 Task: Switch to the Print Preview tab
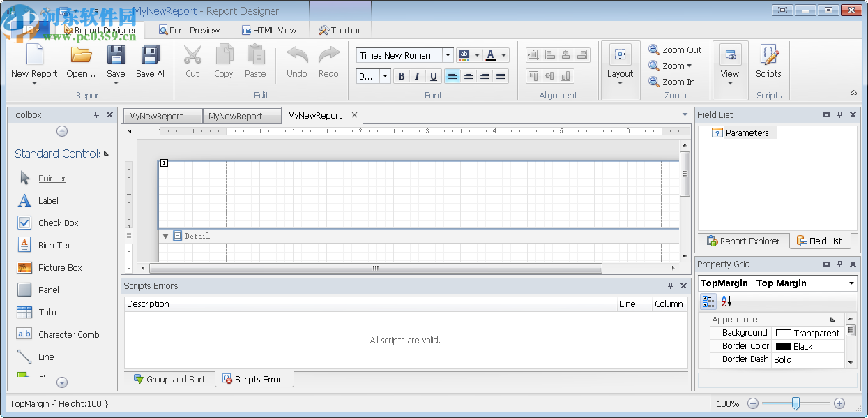[188, 30]
